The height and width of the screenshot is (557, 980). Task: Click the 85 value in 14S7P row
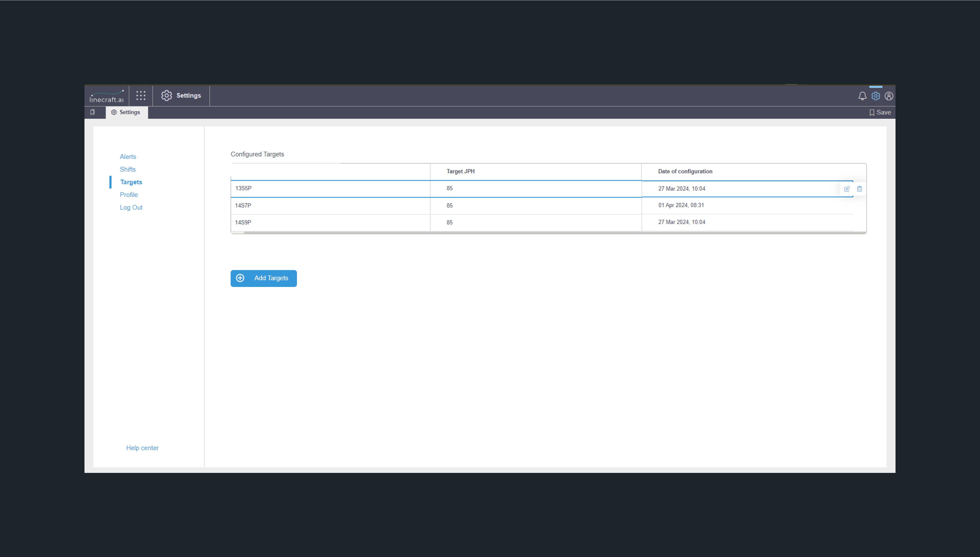[x=450, y=205]
